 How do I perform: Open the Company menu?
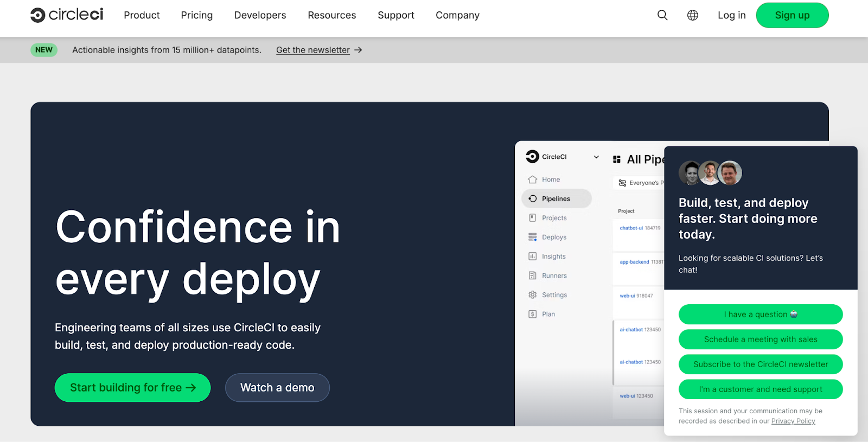[x=457, y=15]
